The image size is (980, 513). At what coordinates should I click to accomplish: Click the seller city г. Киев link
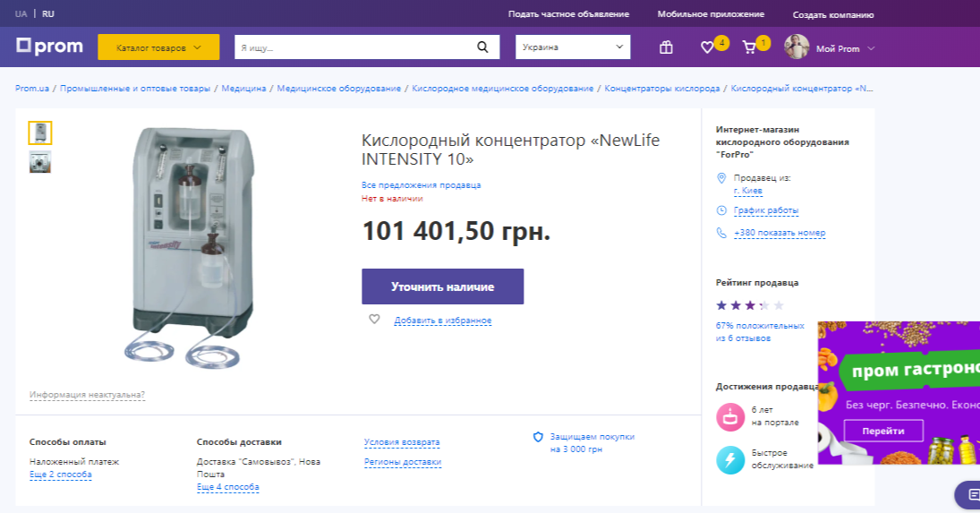[748, 190]
